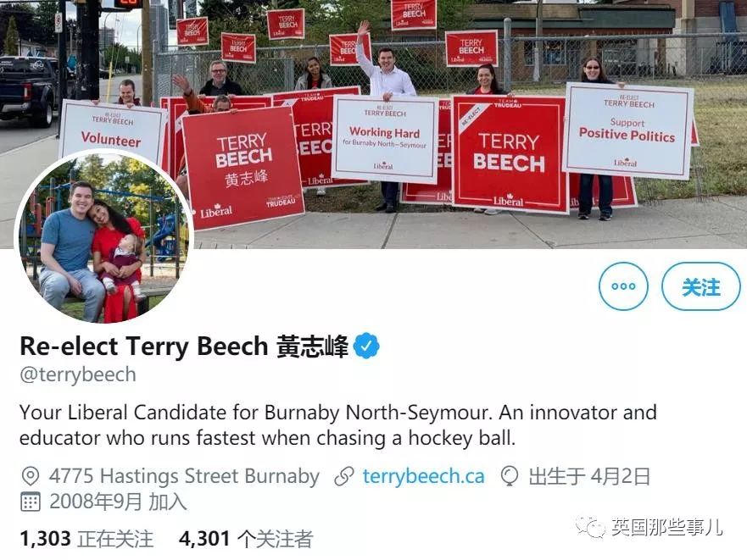Click the 出生于 4月2日 birthday text

pos(589,476)
